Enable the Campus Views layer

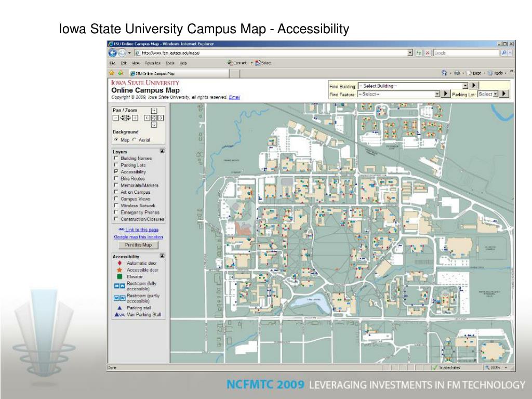(116, 199)
